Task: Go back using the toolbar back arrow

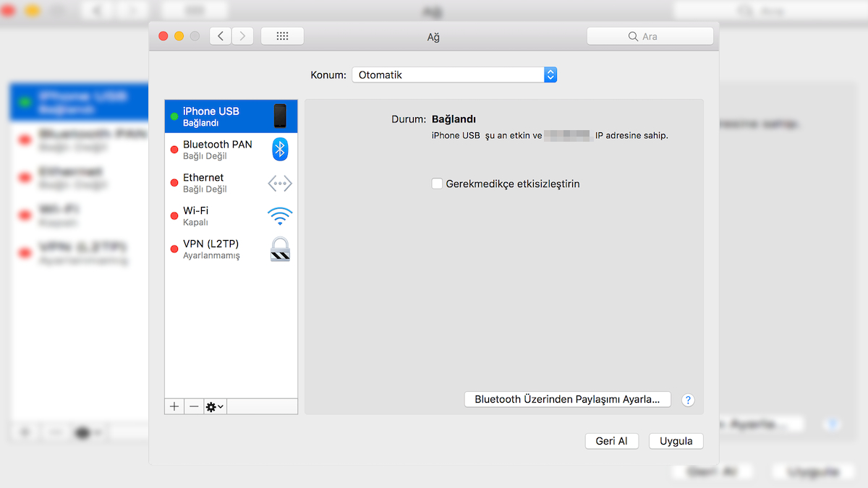Action: coord(221,36)
